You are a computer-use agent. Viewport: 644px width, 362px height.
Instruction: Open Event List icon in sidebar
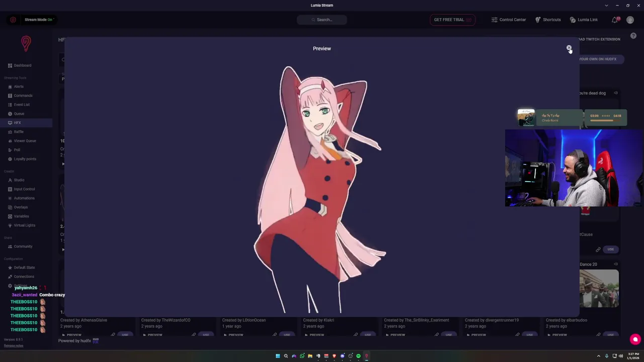(10, 105)
